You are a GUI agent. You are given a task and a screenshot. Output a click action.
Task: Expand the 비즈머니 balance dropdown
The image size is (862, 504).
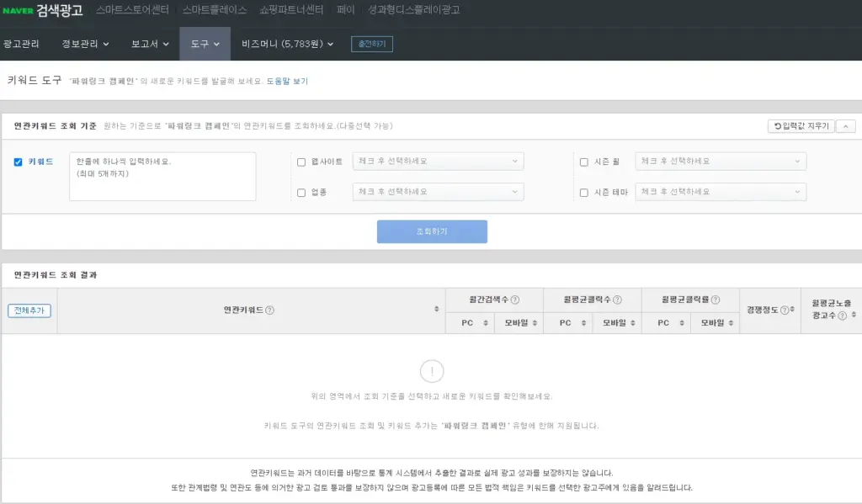click(x=288, y=44)
